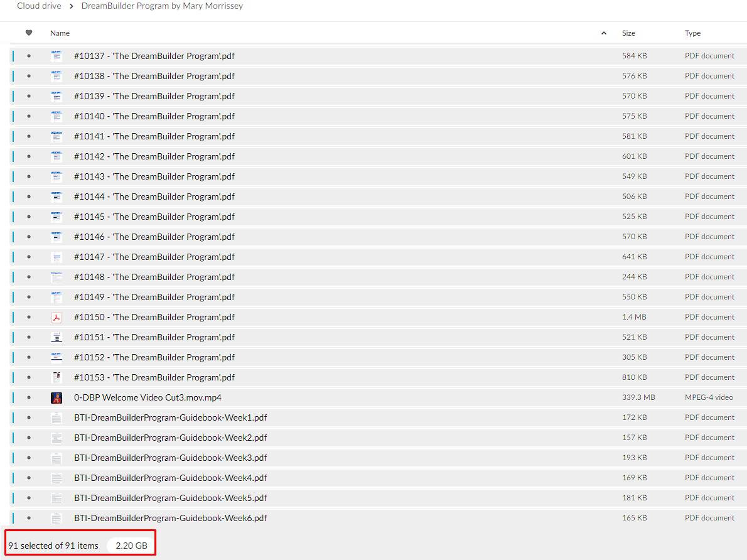Toggle sort order using the Name arrow

pyautogui.click(x=604, y=33)
